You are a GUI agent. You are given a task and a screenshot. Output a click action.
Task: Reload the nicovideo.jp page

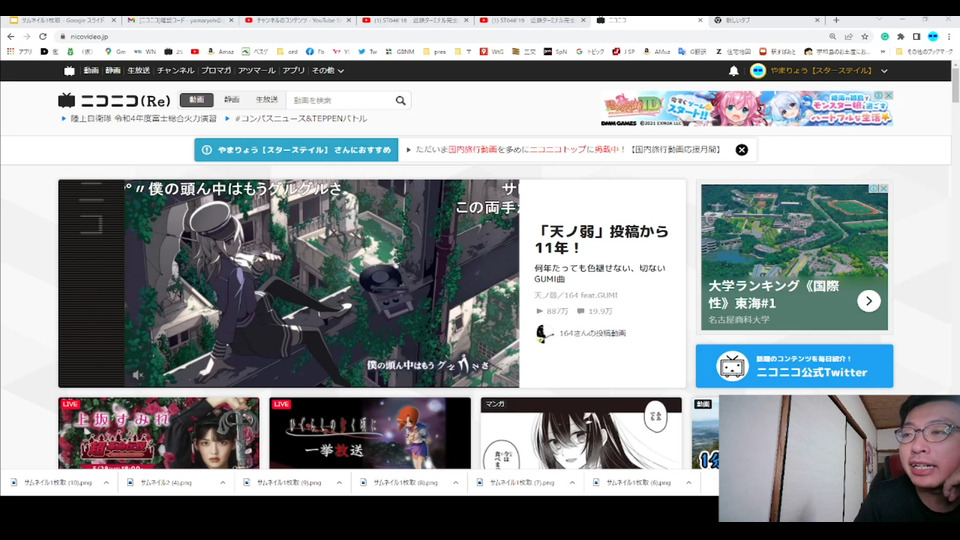pyautogui.click(x=43, y=37)
